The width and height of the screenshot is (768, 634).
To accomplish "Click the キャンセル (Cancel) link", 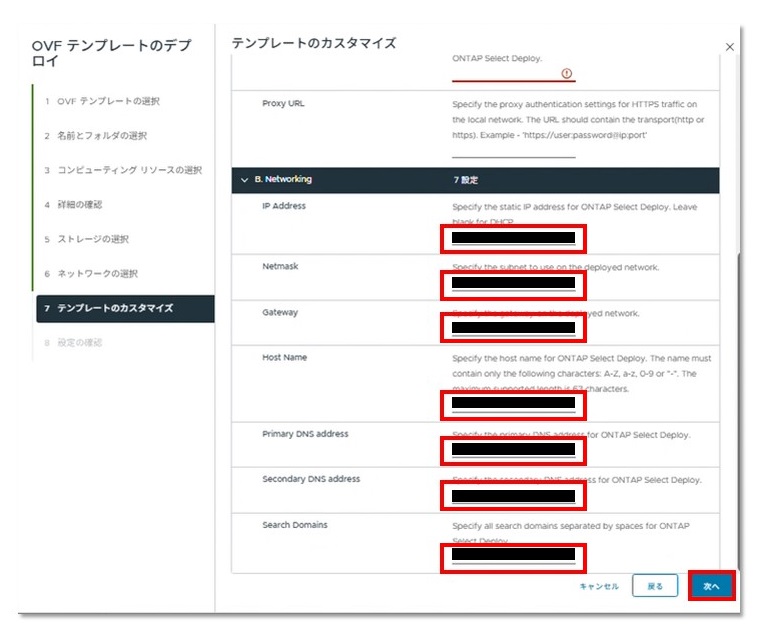I will (598, 586).
